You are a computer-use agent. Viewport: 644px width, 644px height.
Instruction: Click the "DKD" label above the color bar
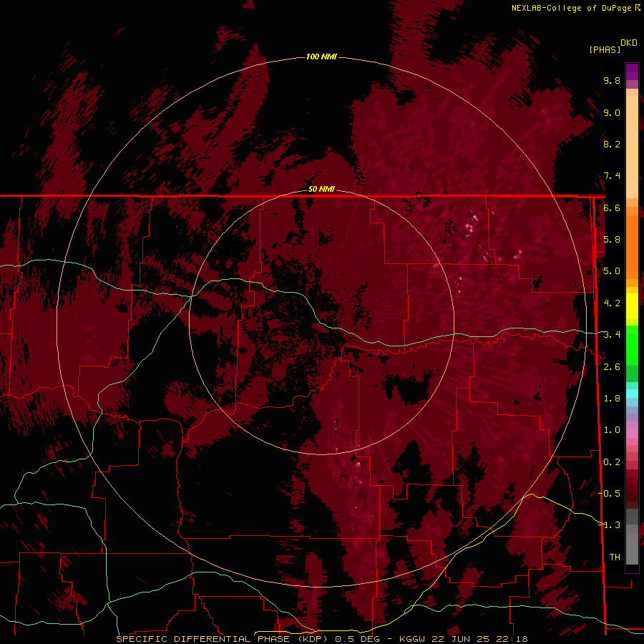coord(629,43)
